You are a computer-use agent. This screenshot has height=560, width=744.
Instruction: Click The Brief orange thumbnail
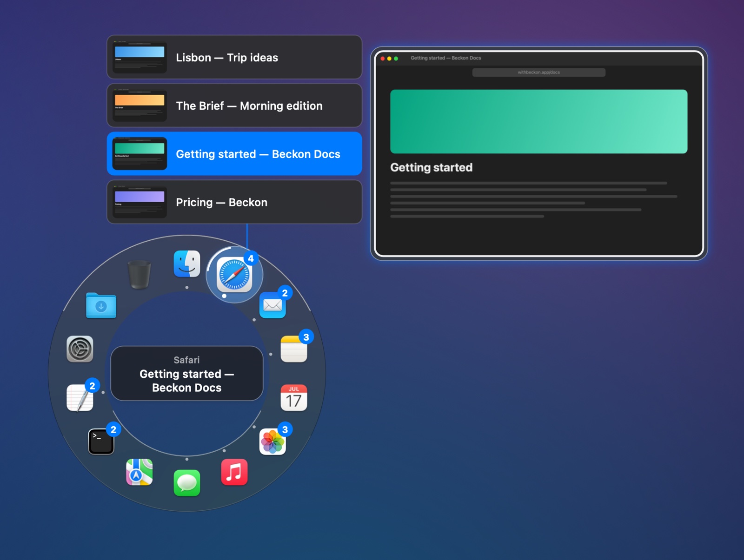pos(139,105)
